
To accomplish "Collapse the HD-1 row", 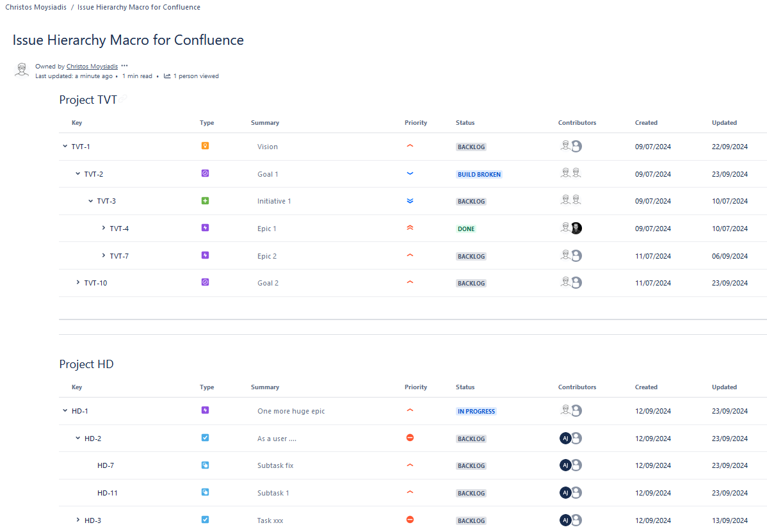I will coord(65,411).
